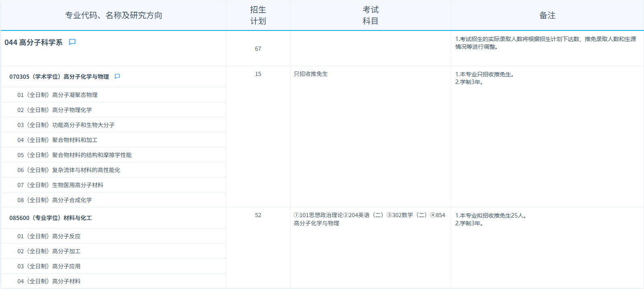
Task: Choose direction 03 功能高分子和生物大分子
Action: (x=66, y=125)
